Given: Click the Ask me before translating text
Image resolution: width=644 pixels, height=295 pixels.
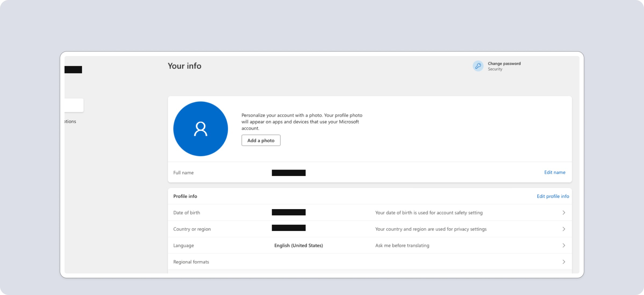Looking at the screenshot, I should (x=402, y=245).
